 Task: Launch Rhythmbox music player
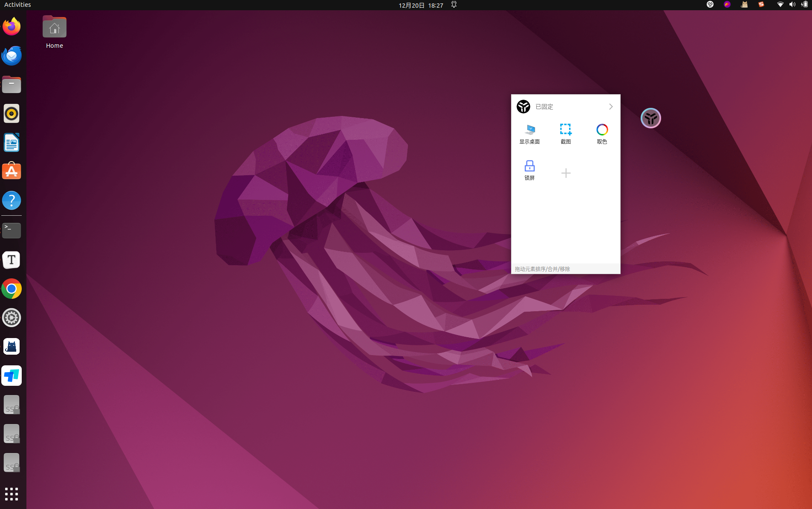pos(12,113)
